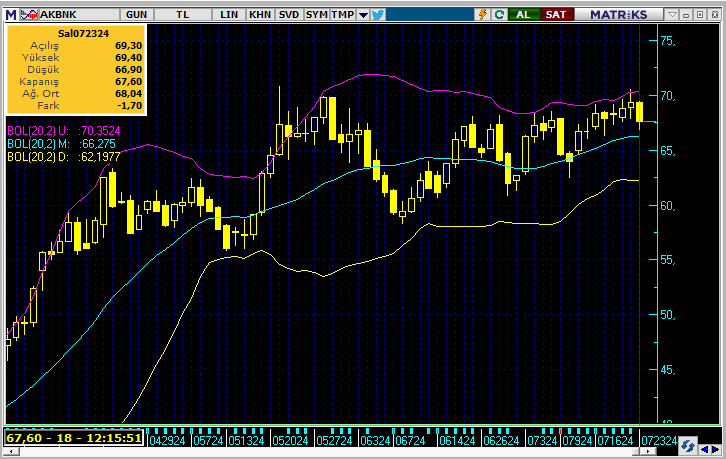Click the Açılış value 69,30
The width and height of the screenshot is (726, 459).
[x=129, y=45]
